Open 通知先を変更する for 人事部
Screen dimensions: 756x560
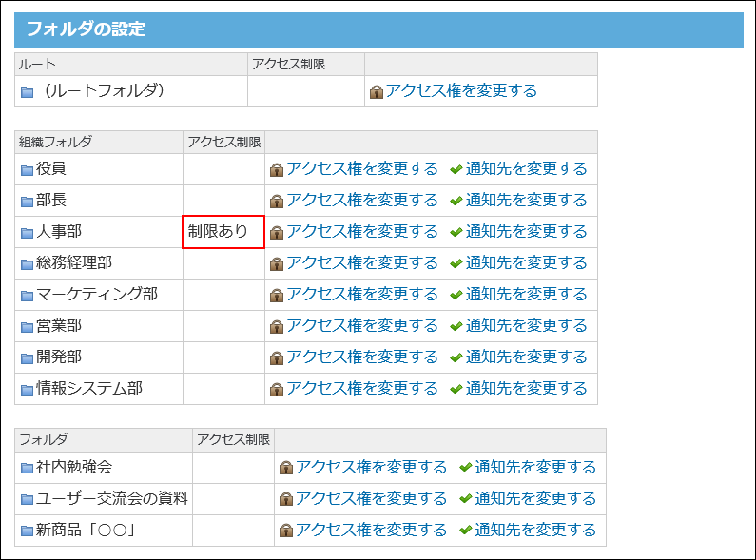pos(526,232)
